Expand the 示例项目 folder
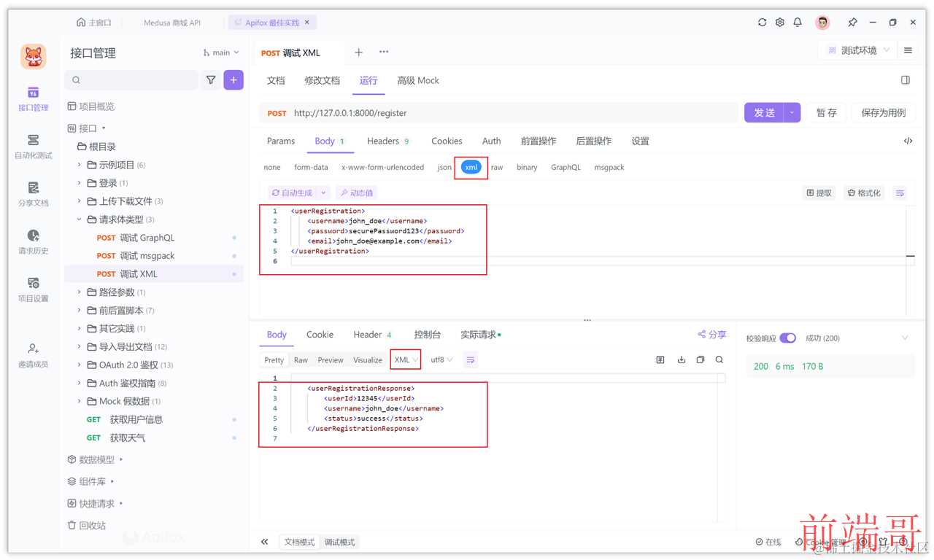 pyautogui.click(x=79, y=165)
